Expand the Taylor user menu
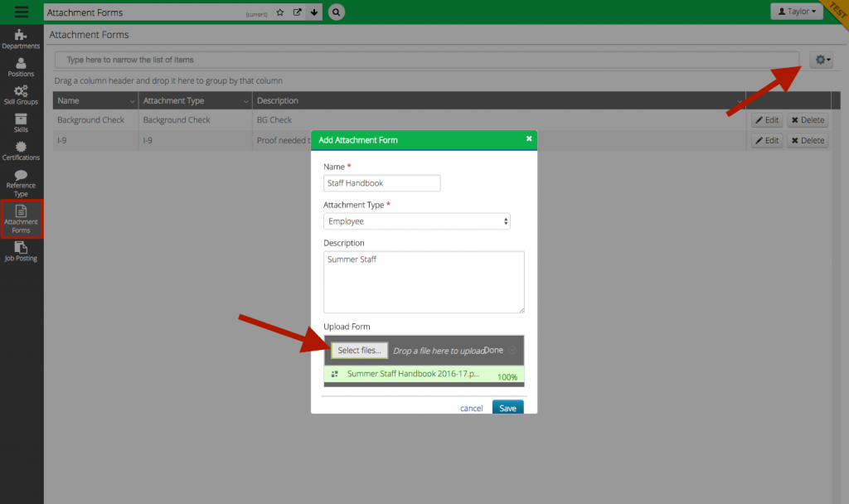This screenshot has width=849, height=504. point(796,11)
